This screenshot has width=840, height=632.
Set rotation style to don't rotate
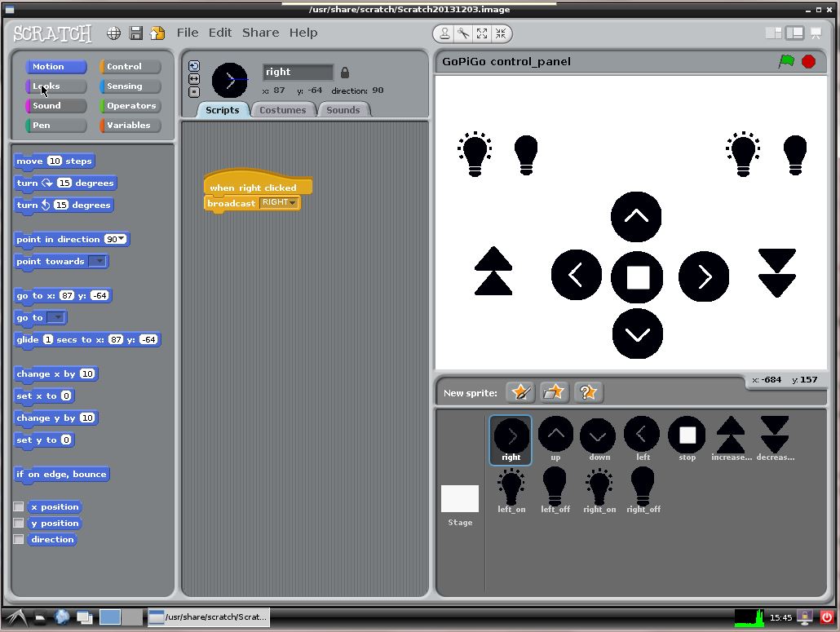coord(194,92)
